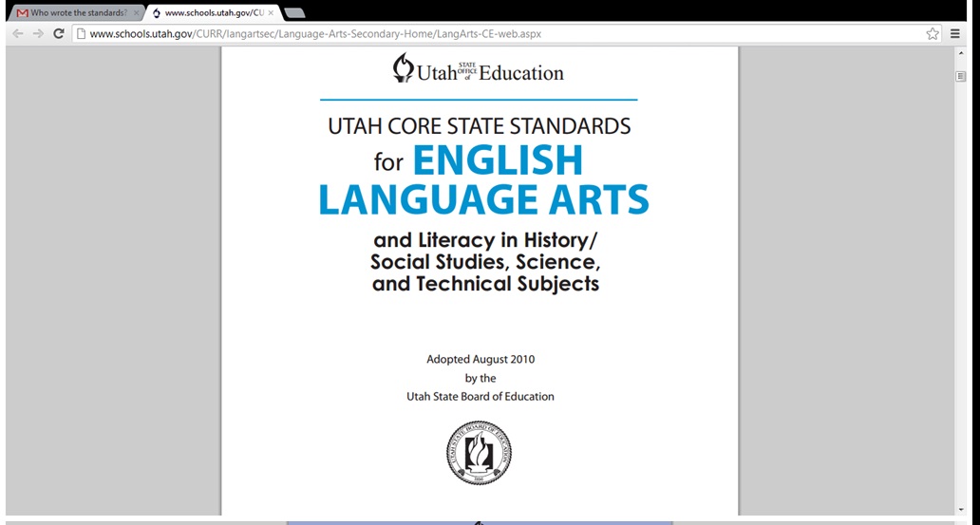Click the 'UTAH CORE STATE STANDARDS' heading
This screenshot has width=980, height=525.
(480, 126)
